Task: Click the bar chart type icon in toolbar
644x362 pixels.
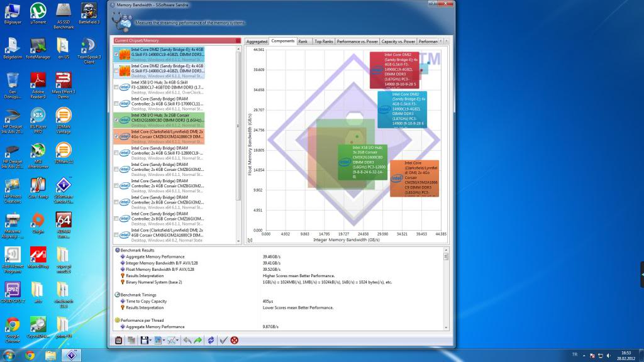Action: [x=158, y=340]
